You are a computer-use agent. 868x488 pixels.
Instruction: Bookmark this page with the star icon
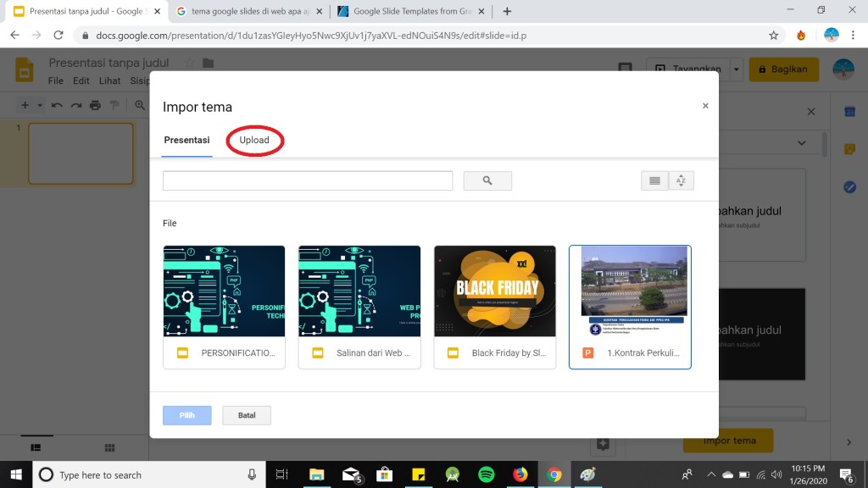pos(773,36)
